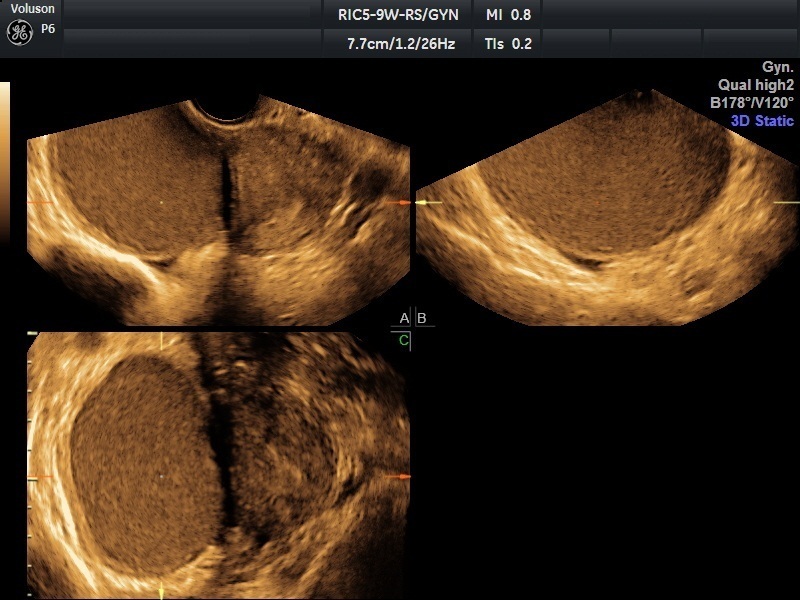Toggle the B plane display
The image size is (800, 600).
421,320
